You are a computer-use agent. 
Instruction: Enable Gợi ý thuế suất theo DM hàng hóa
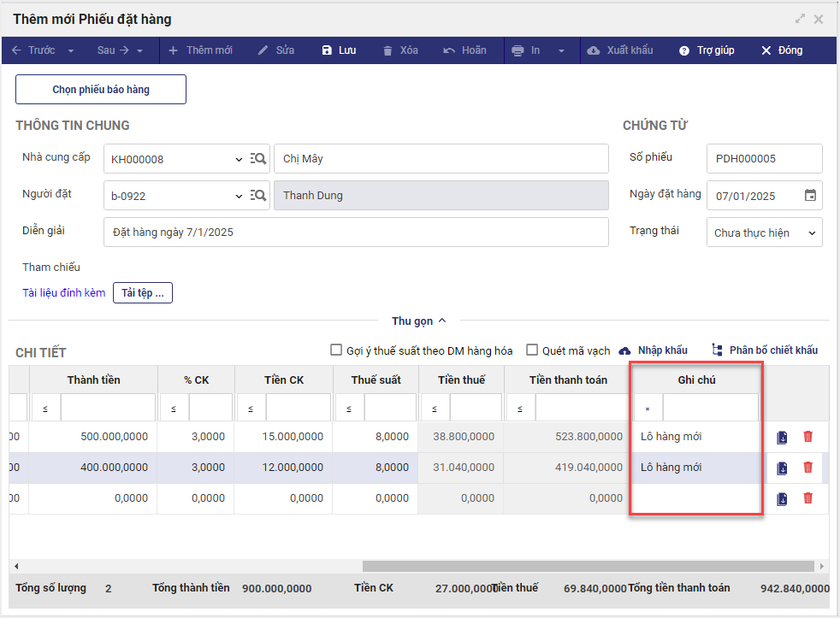336,350
